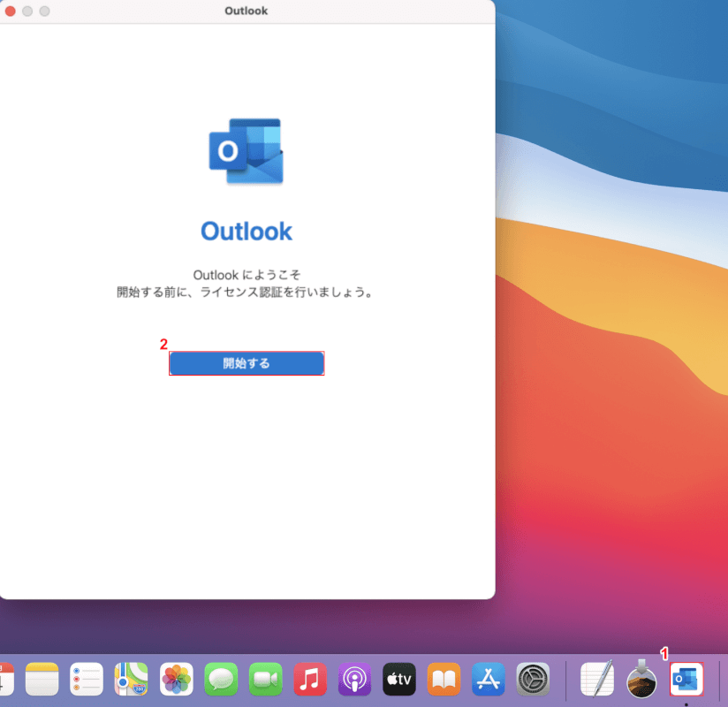Click the blue Outlook heading text
The width and height of the screenshot is (728, 707).
point(246,232)
